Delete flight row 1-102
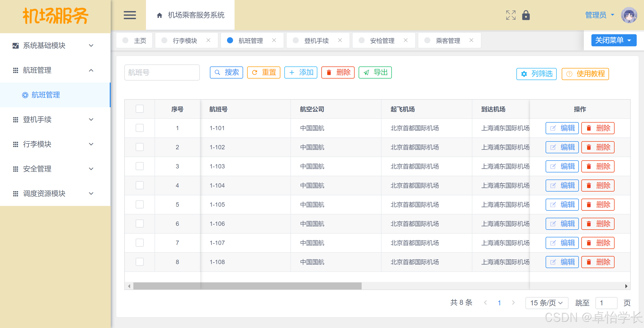This screenshot has height=328, width=644. click(598, 147)
